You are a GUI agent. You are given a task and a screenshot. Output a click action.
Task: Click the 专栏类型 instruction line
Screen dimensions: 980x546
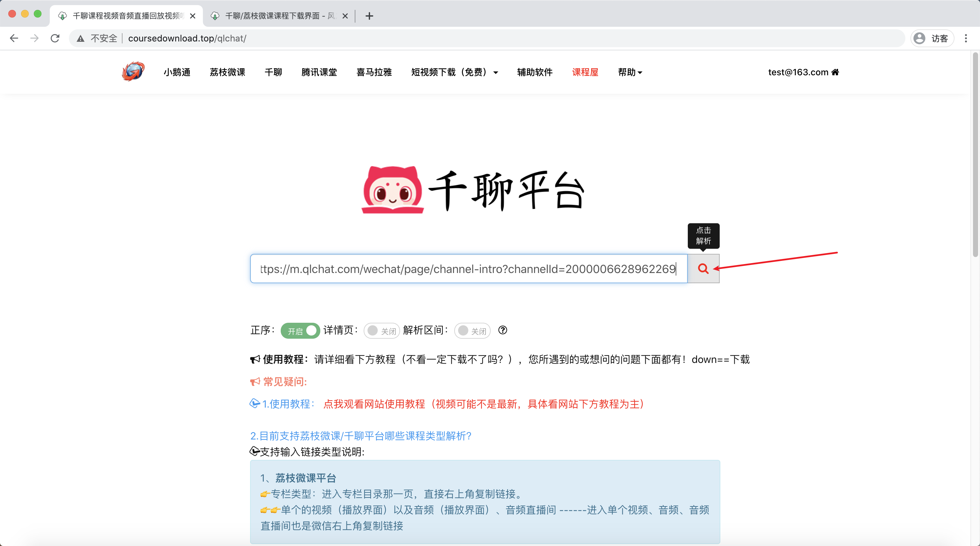[x=391, y=494]
